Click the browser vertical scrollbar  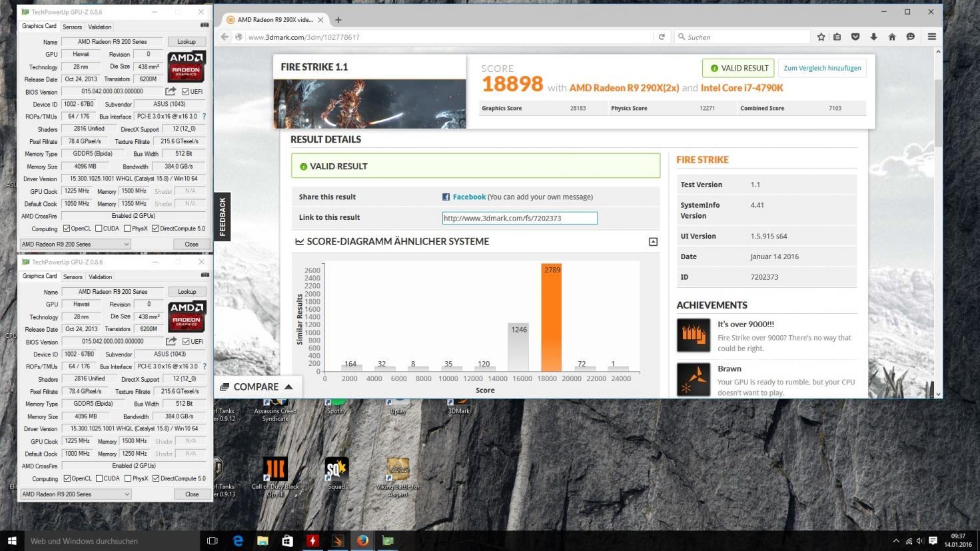point(938,113)
